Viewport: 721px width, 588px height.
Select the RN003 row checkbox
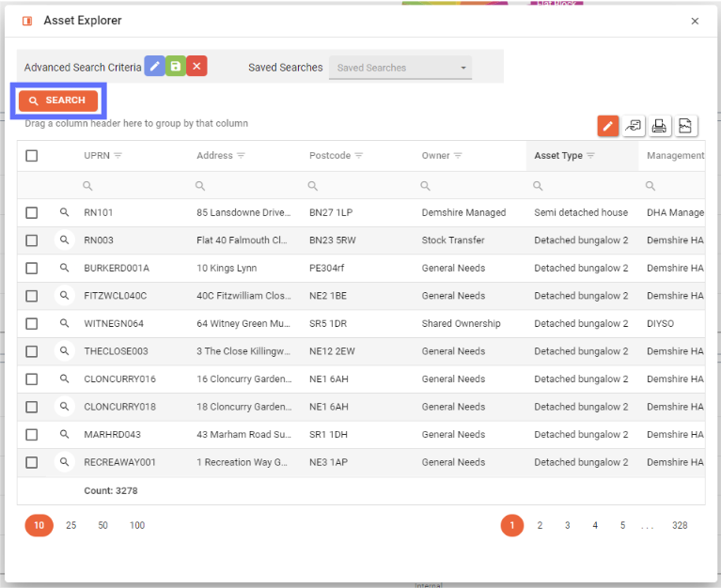coord(32,240)
